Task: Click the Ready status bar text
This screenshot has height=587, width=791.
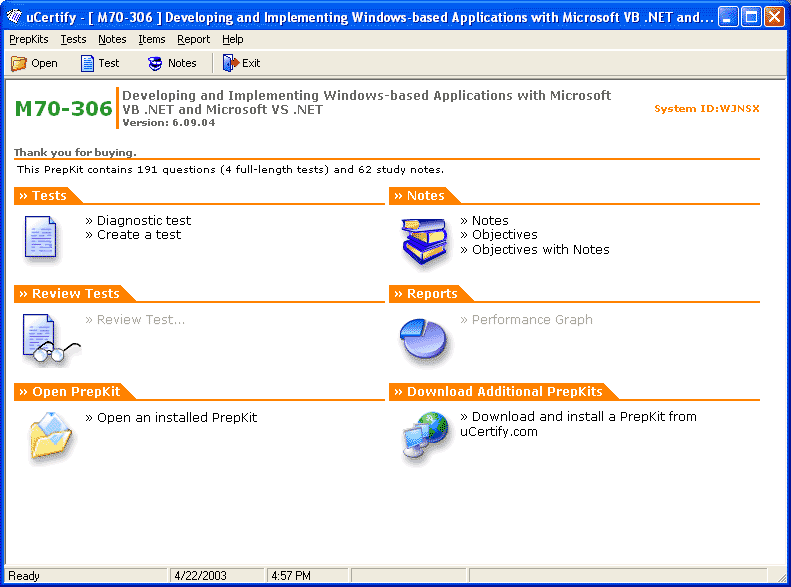Action: pyautogui.click(x=24, y=575)
